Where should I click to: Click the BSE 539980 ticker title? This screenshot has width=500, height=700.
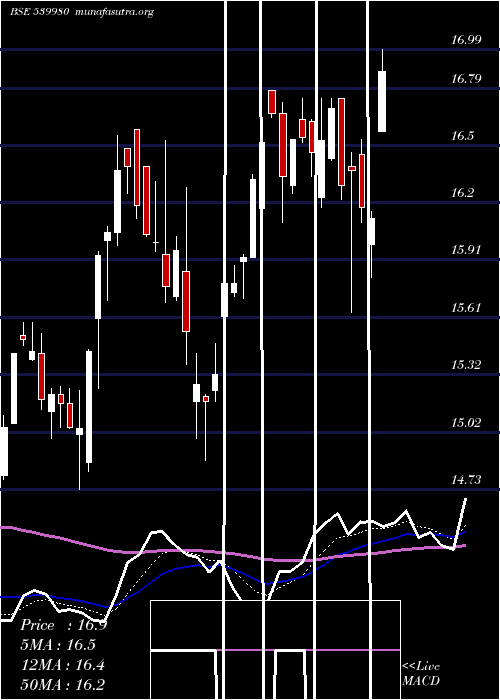point(39,12)
